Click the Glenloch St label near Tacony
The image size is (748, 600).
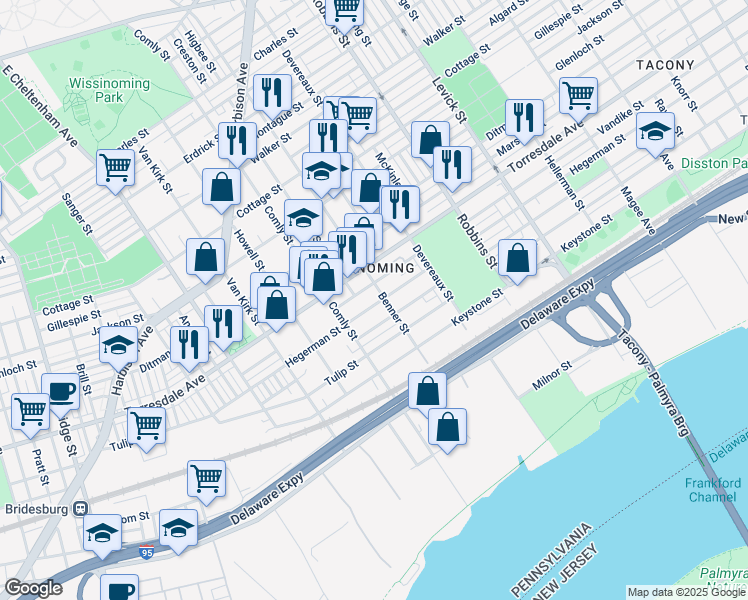point(580,53)
